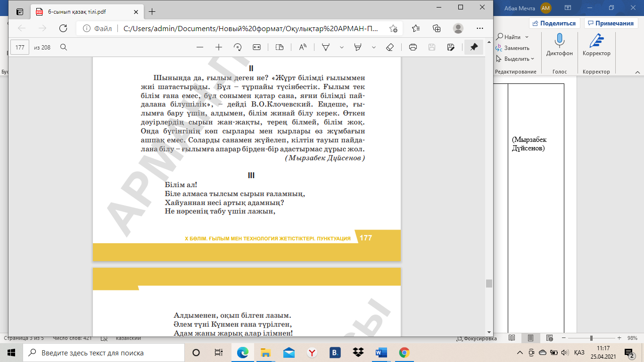The width and height of the screenshot is (644, 362).
Task: Click the PDF page number field
Action: click(20, 47)
